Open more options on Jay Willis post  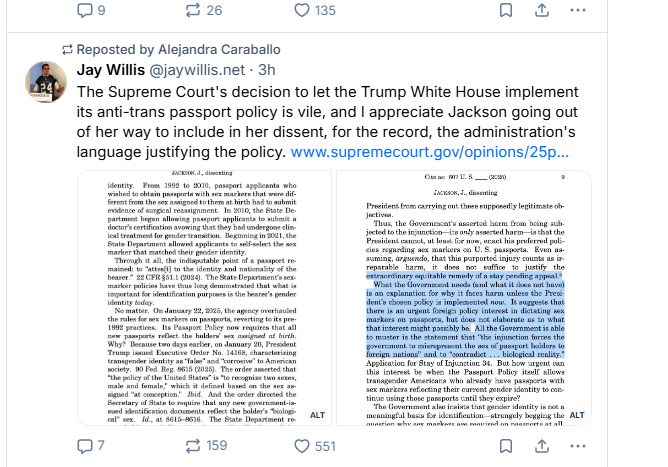(x=578, y=446)
